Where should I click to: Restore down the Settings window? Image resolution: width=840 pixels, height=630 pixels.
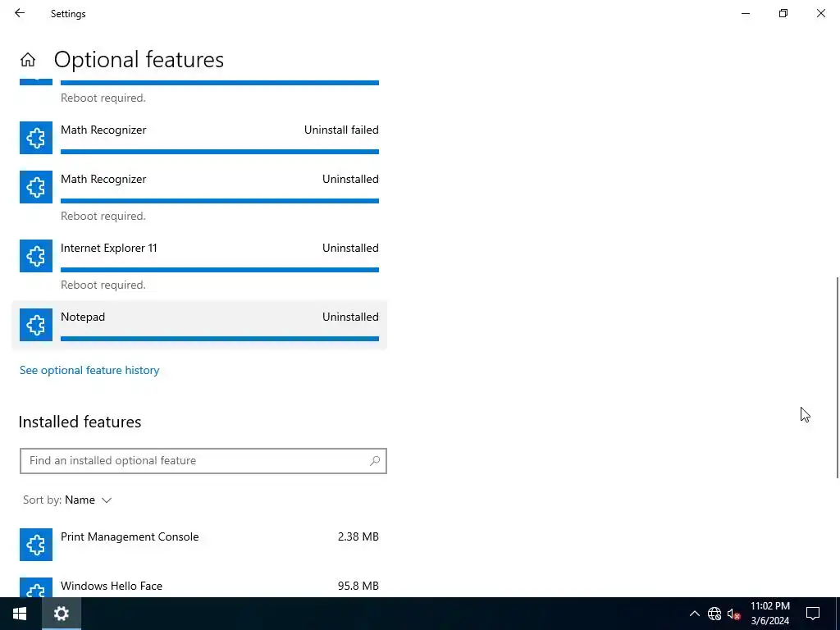[x=783, y=13]
